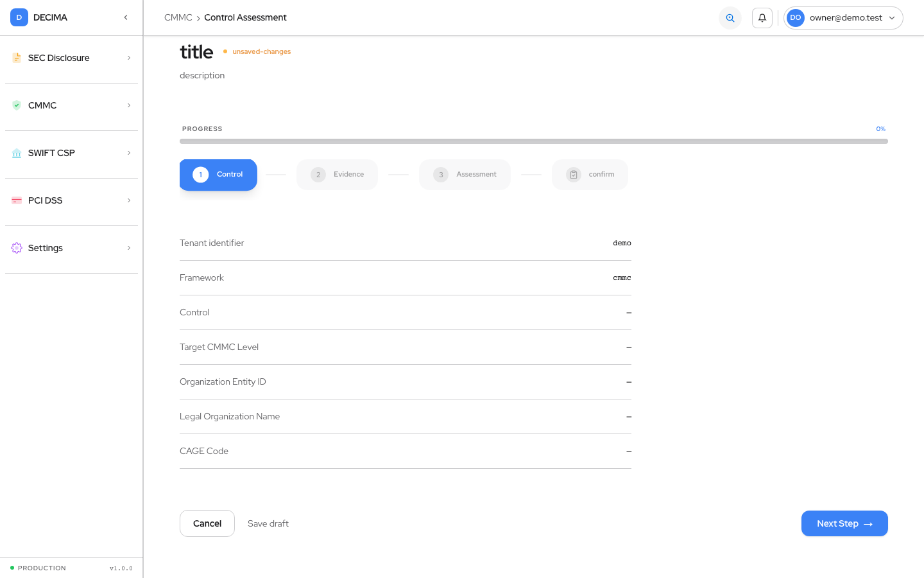Screen dimensions: 924x578
Task: Open SEC Disclosure section
Action: click(71, 58)
